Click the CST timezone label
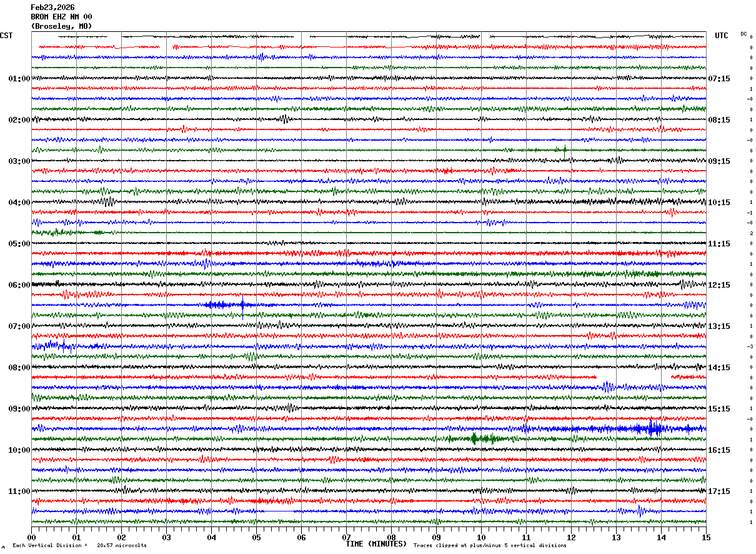 tap(6, 36)
